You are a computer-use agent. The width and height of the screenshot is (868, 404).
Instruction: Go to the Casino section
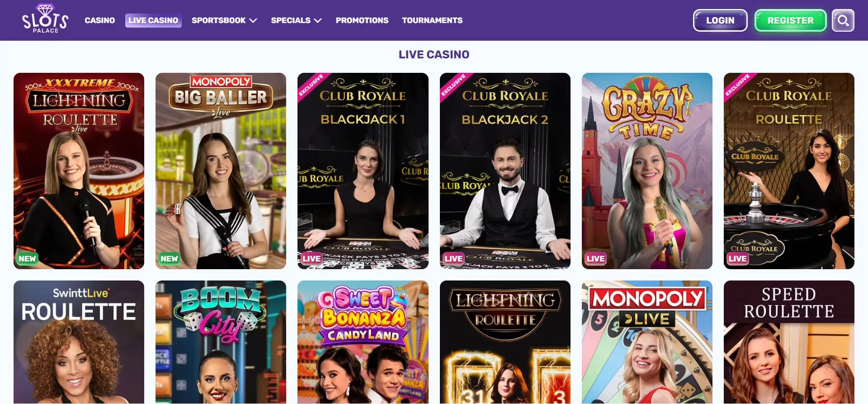tap(100, 20)
